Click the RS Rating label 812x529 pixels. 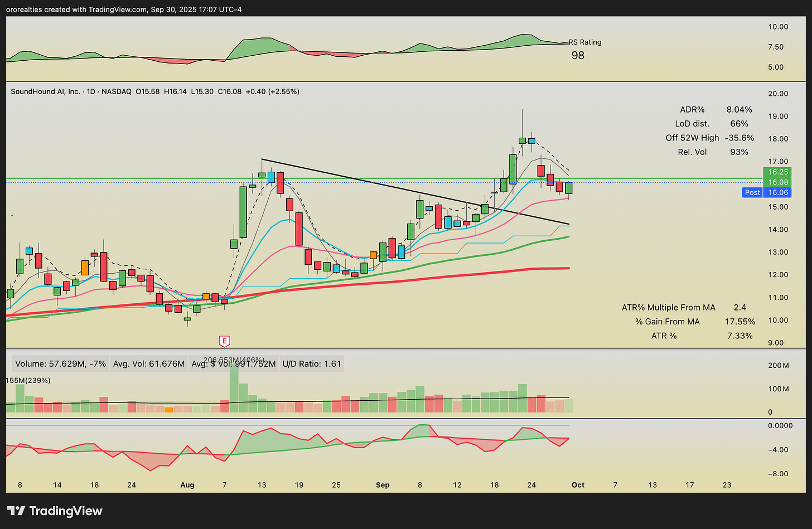(x=585, y=42)
